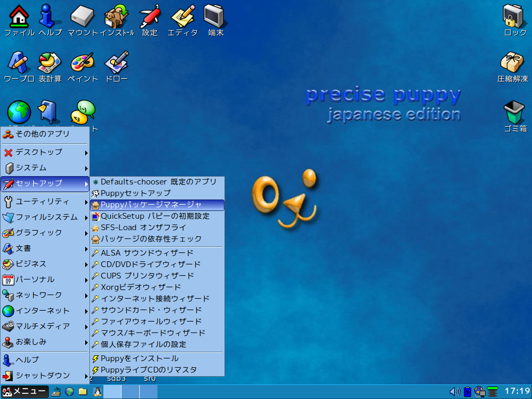532x399 pixels.
Task: Launch the ペイント palette icon
Action: click(x=83, y=62)
